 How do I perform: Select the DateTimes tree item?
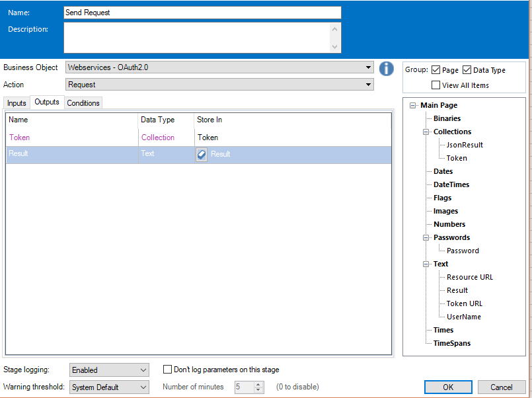point(451,184)
